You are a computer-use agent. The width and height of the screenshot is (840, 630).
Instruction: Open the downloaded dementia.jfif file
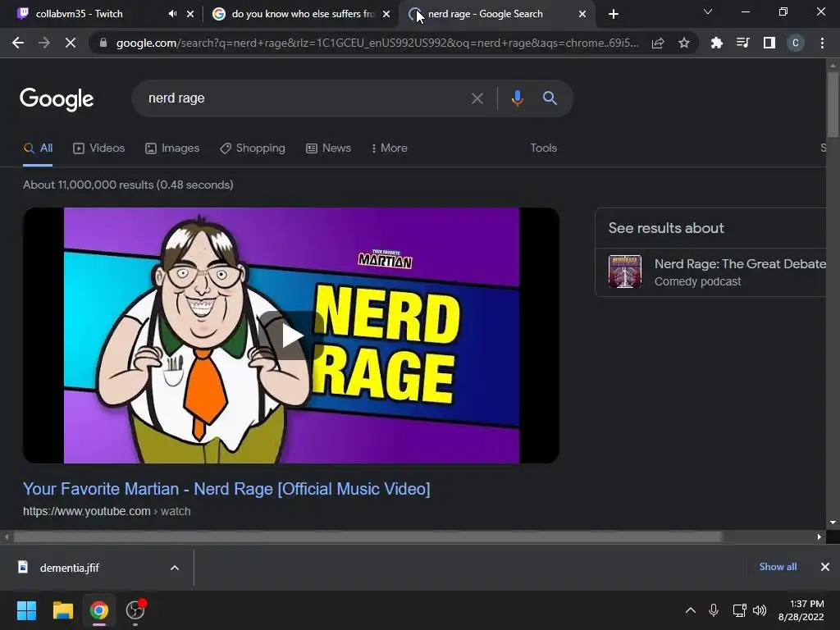pos(70,568)
